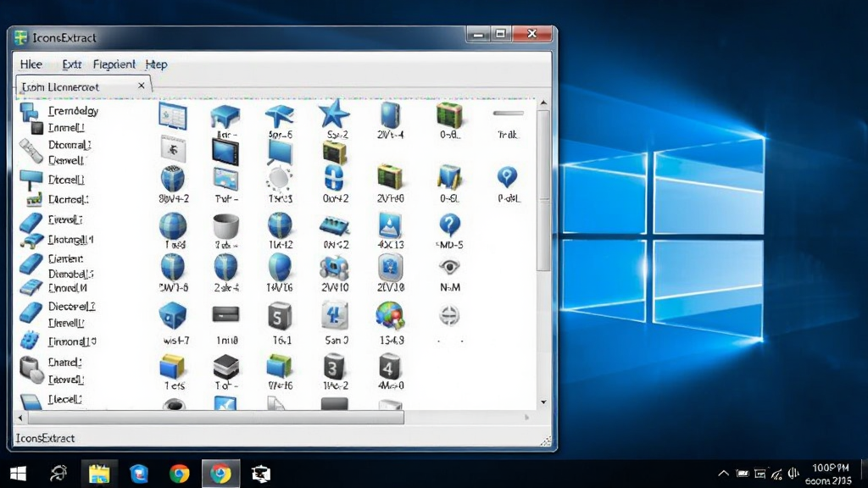
Task: Select the map picture icon labeled Tuf-
Action: tap(225, 179)
